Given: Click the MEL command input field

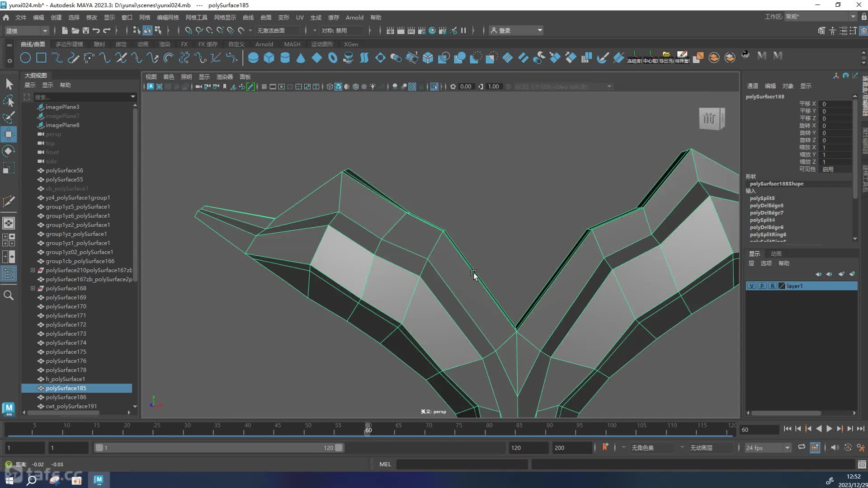Looking at the screenshot, I should (462, 464).
